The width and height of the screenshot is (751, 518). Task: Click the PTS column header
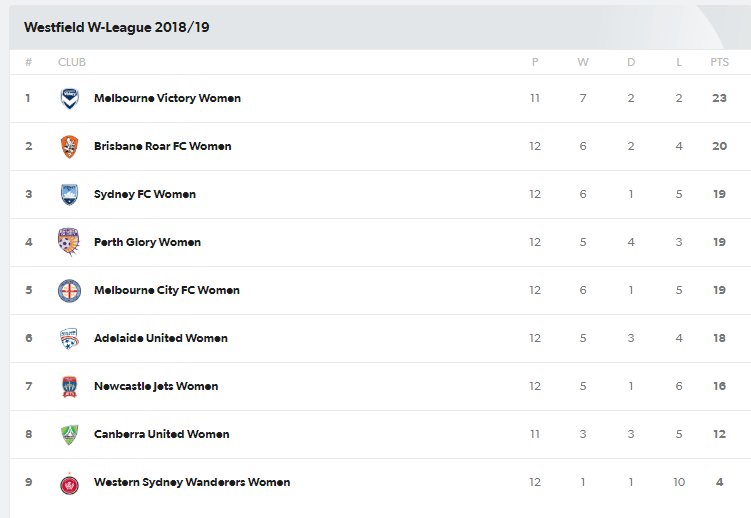(x=719, y=62)
